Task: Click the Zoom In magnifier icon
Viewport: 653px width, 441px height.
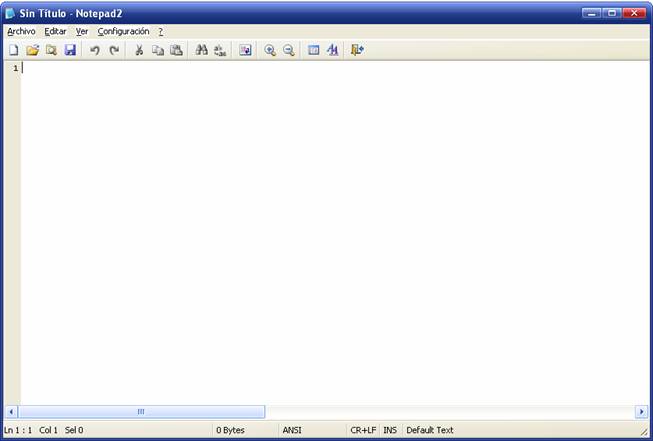Action: pyautogui.click(x=270, y=50)
